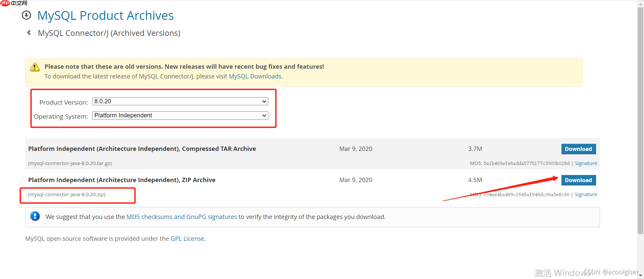The width and height of the screenshot is (644, 279).
Task: Click the MySQL Product Archives heading
Action: pyautogui.click(x=105, y=16)
